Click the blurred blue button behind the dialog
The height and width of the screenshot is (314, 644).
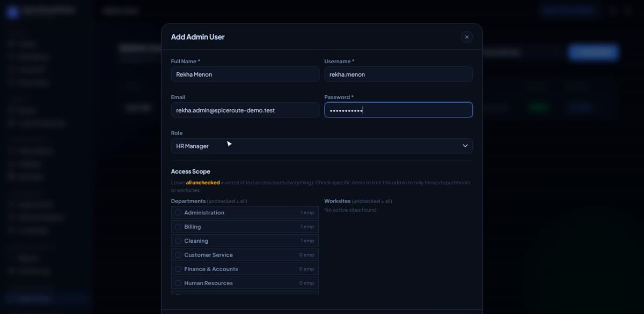[593, 52]
